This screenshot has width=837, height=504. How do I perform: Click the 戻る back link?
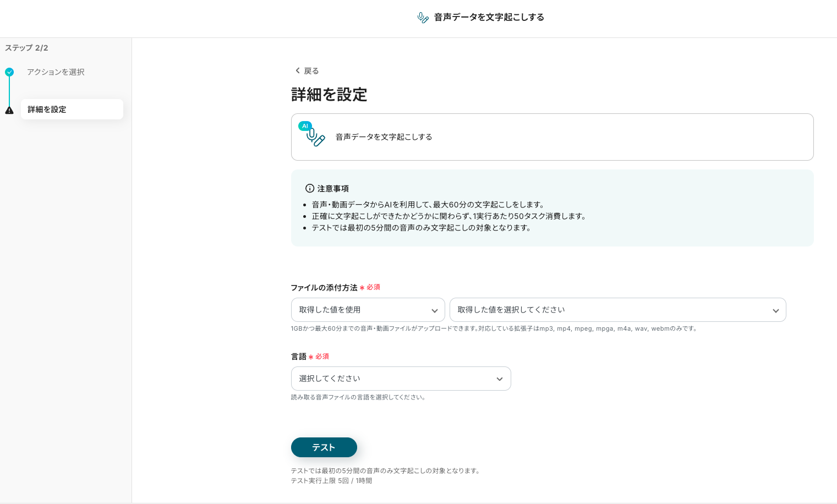[311, 71]
